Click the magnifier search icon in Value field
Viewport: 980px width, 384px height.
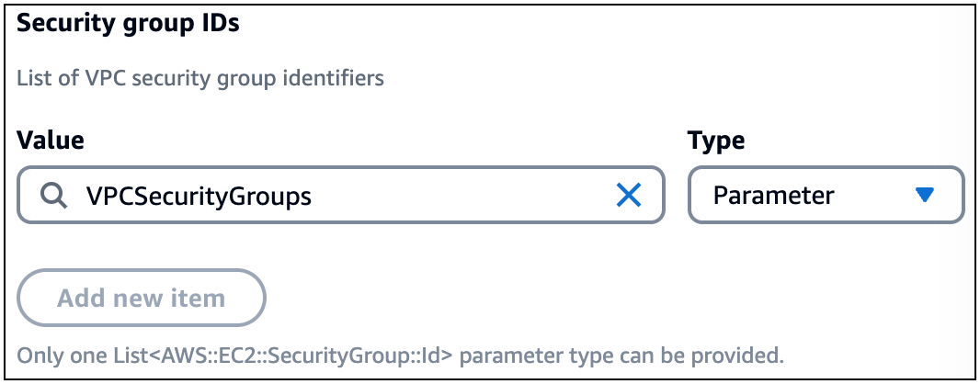pos(53,195)
